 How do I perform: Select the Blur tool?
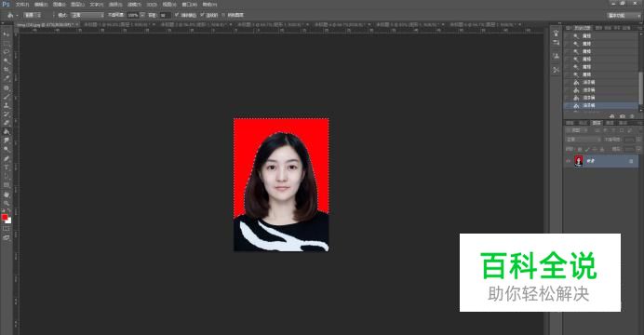click(x=7, y=141)
